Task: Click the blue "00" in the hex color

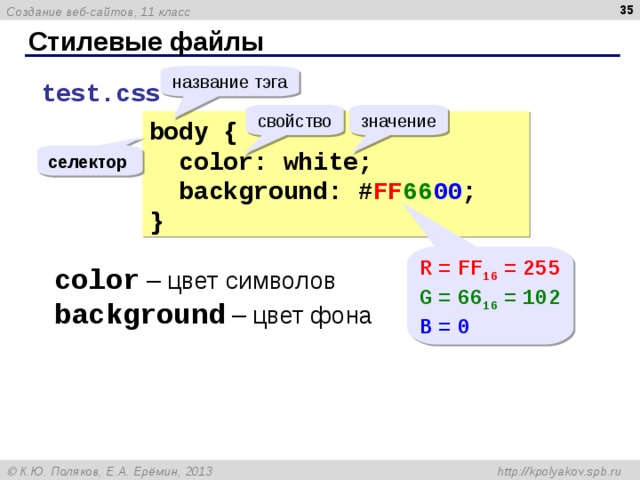Action: [448, 191]
